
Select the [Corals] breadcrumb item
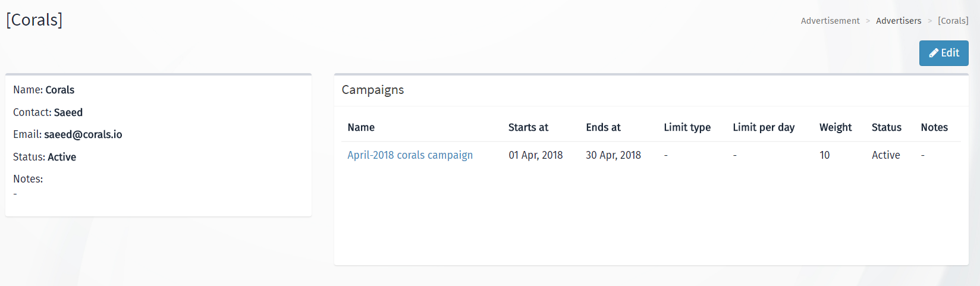(953, 21)
